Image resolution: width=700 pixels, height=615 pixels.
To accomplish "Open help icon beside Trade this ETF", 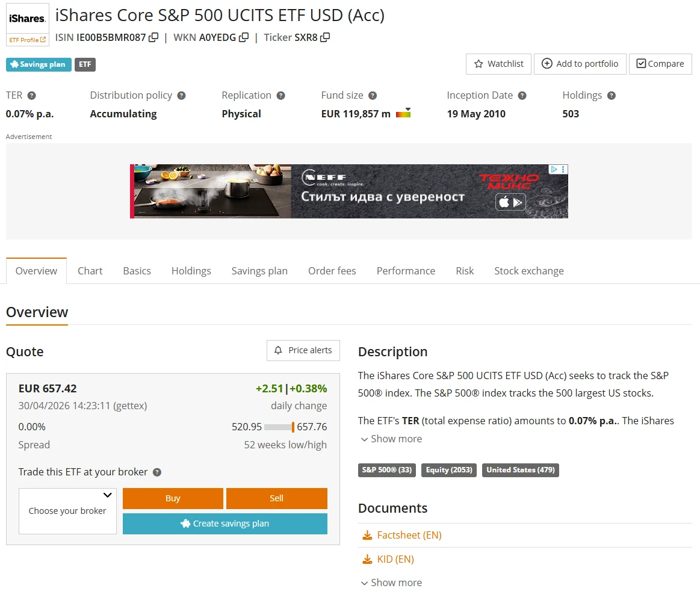I will pos(157,472).
